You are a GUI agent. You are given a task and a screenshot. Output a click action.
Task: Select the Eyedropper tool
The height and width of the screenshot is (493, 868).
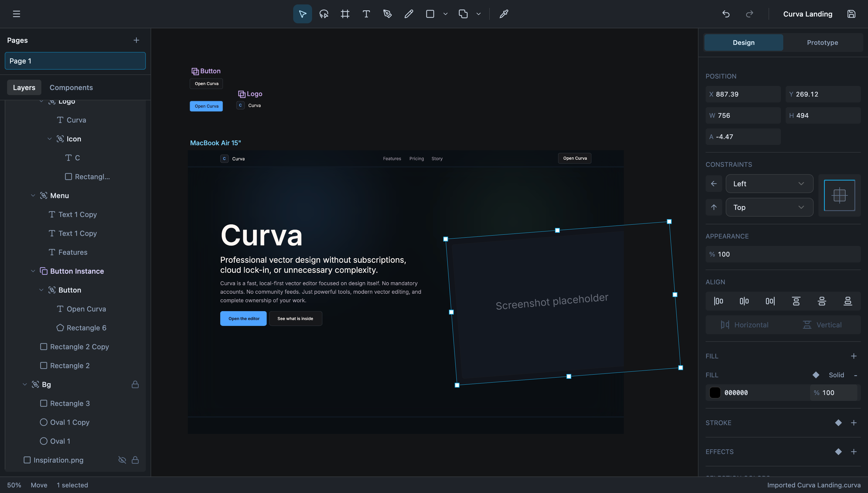coord(504,14)
